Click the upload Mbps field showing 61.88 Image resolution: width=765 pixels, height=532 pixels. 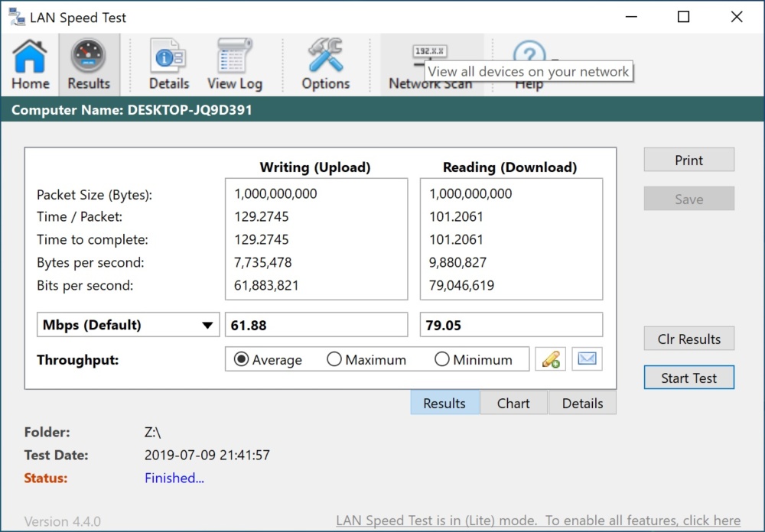[316, 325]
